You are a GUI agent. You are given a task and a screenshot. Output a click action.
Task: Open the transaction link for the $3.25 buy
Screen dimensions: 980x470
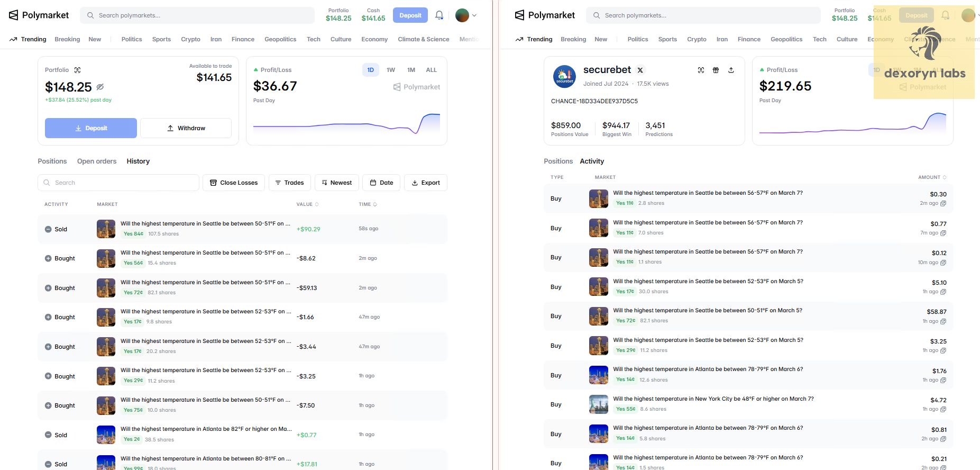coord(944,350)
